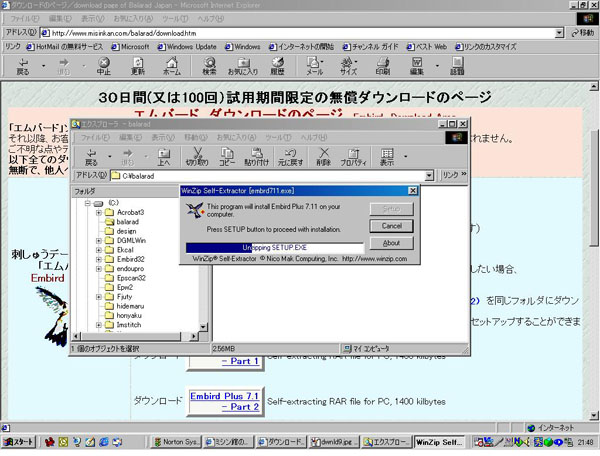Open the File menu in Internet Explorer
The width and height of the screenshot is (600, 456).
24,19
